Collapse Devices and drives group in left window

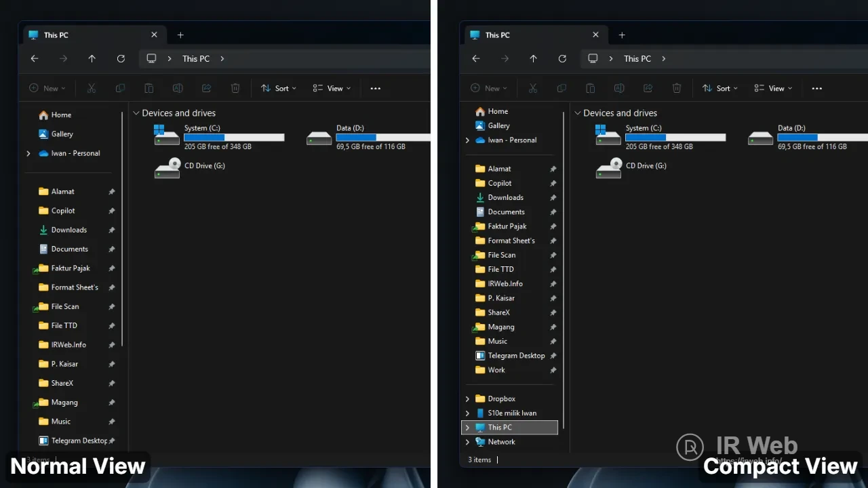[x=136, y=113]
